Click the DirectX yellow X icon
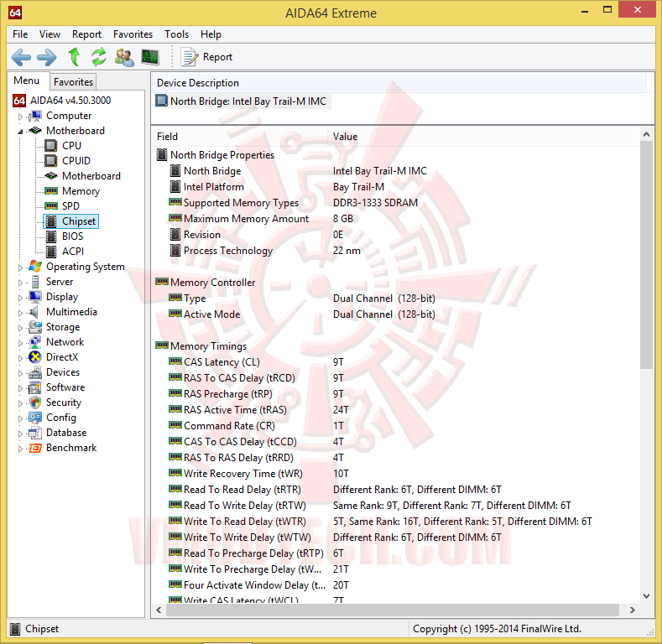The width and height of the screenshot is (662, 644). coord(35,357)
